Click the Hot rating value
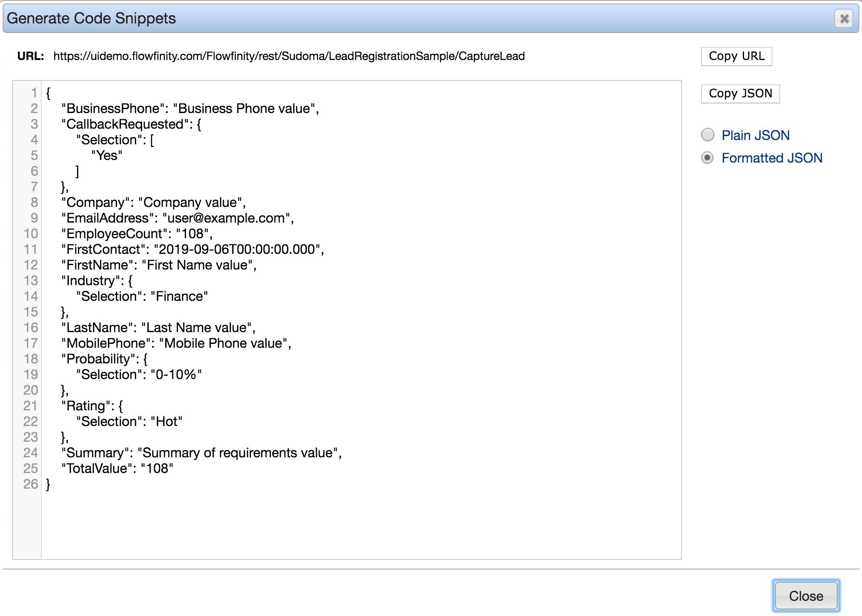The image size is (862, 616). click(166, 422)
